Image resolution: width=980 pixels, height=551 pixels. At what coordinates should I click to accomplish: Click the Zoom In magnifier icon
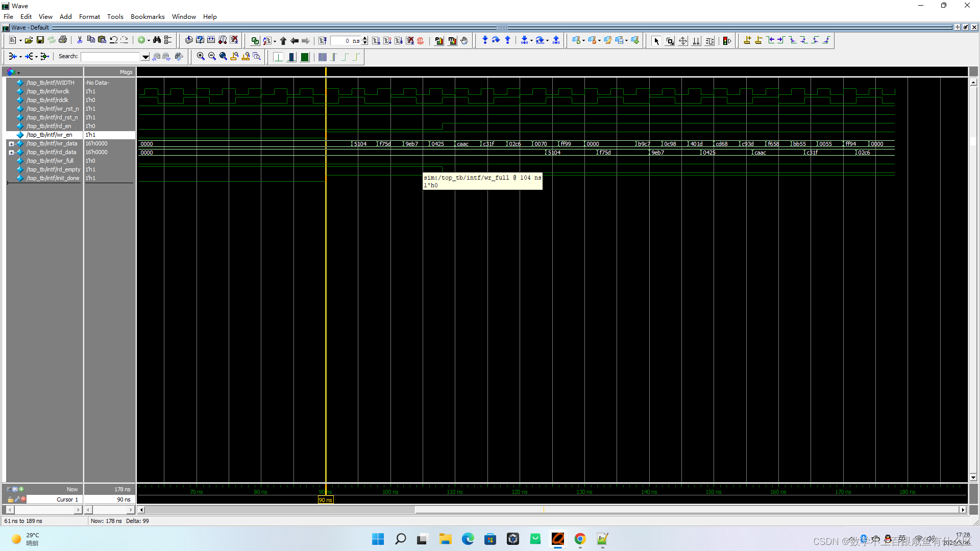(x=201, y=57)
